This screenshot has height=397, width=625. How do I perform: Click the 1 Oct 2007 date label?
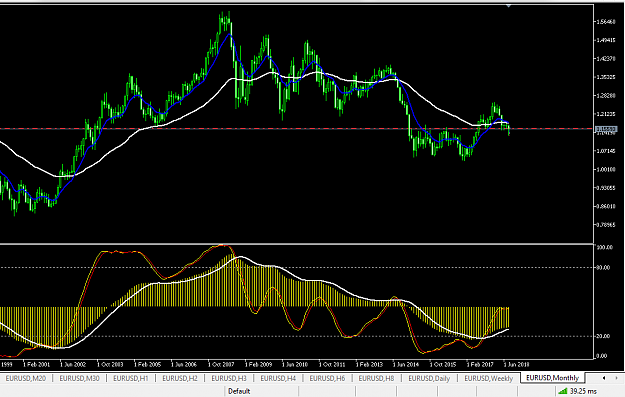[x=221, y=364]
